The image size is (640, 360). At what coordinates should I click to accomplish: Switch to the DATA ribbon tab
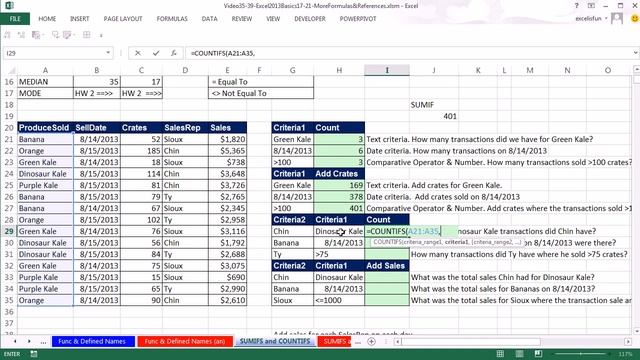(209, 19)
